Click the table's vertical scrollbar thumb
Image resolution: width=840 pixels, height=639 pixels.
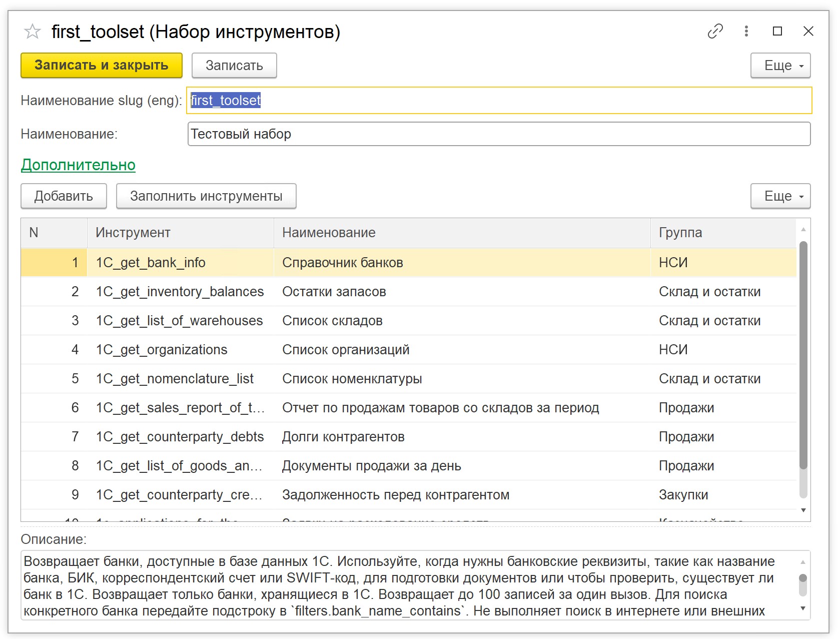(x=803, y=355)
